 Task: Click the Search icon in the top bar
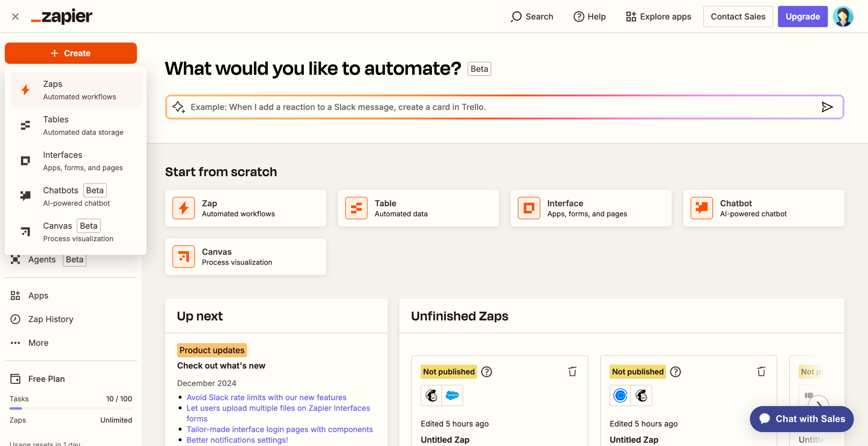(516, 16)
